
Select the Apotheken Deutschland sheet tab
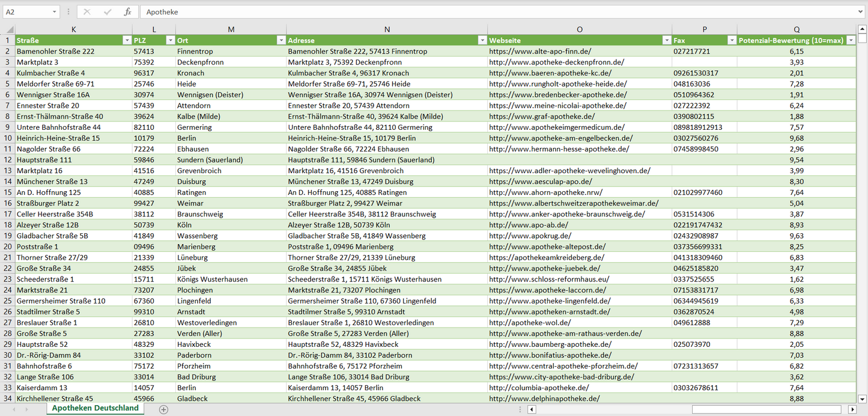95,408
